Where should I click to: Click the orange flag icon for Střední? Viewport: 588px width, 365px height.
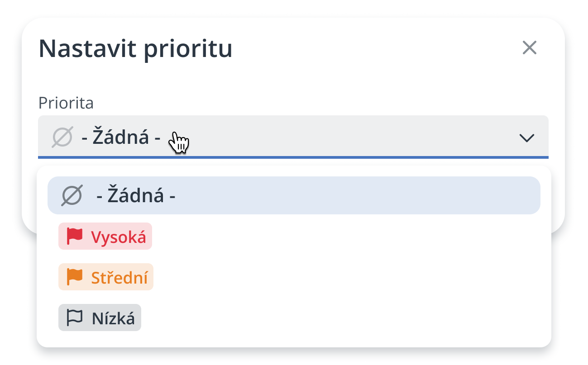(75, 277)
